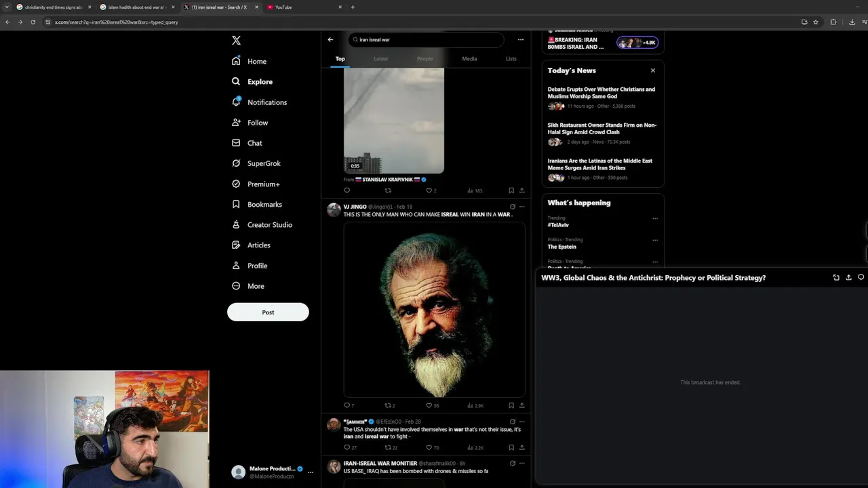Switch to the Latest search tab
This screenshot has height=488, width=868.
[381, 59]
